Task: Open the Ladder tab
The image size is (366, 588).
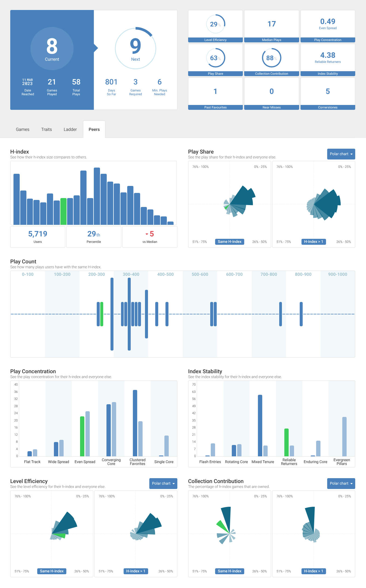Action: coord(70,130)
